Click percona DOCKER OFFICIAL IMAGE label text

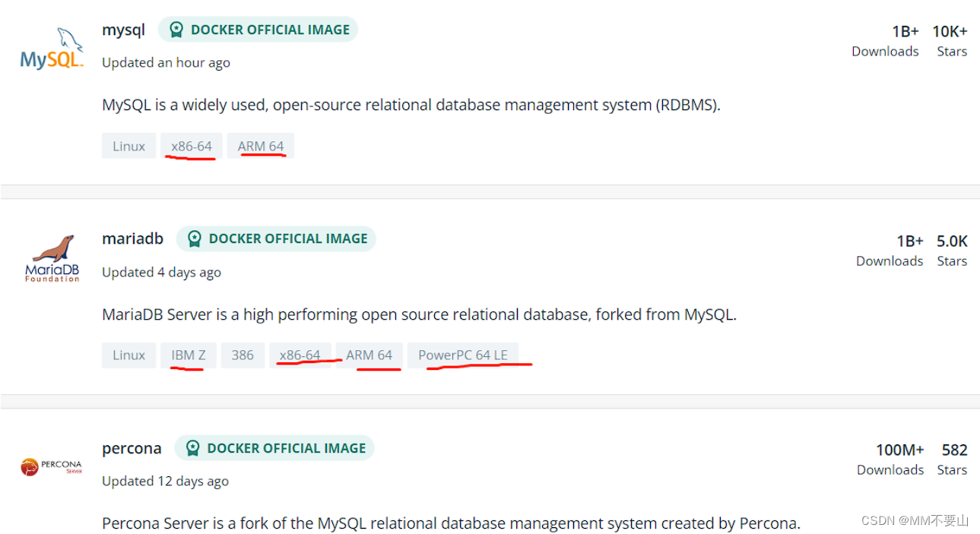(287, 448)
